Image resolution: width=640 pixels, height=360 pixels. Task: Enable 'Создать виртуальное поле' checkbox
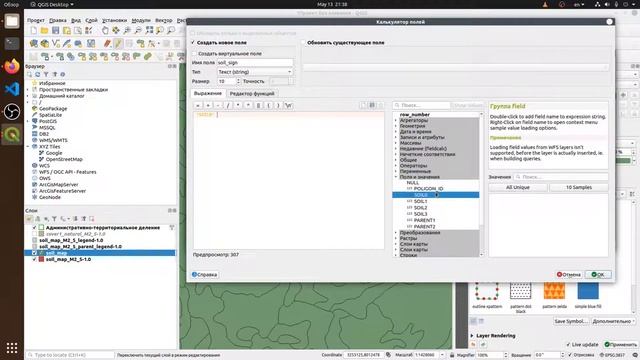(194, 53)
